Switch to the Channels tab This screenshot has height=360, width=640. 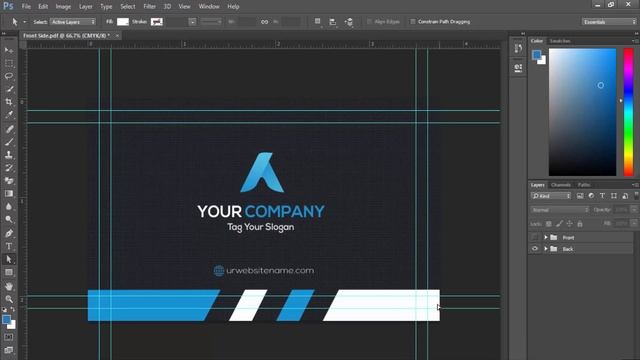click(x=561, y=185)
